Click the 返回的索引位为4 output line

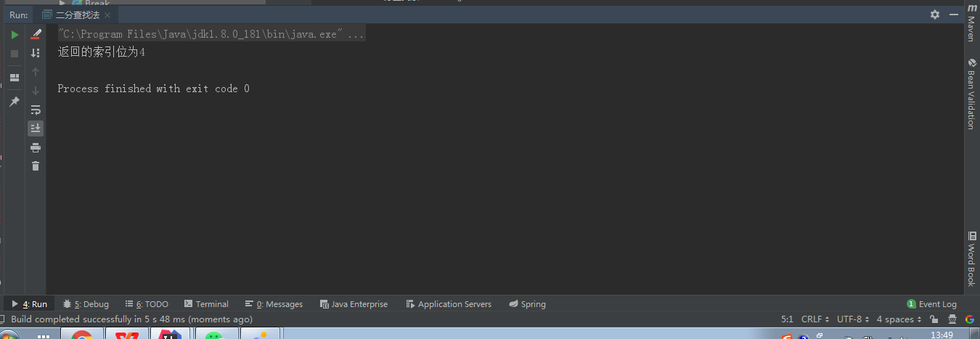click(102, 52)
